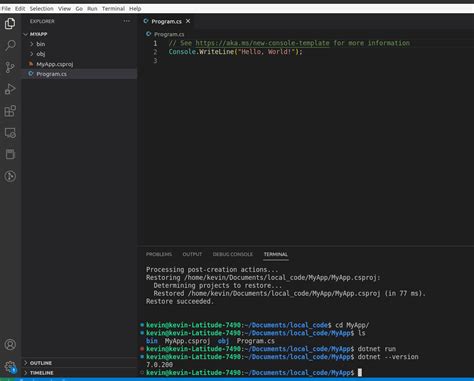Viewport: 474px width, 381px height.
Task: Open the aka.ms new-console-template link
Action: [x=262, y=43]
